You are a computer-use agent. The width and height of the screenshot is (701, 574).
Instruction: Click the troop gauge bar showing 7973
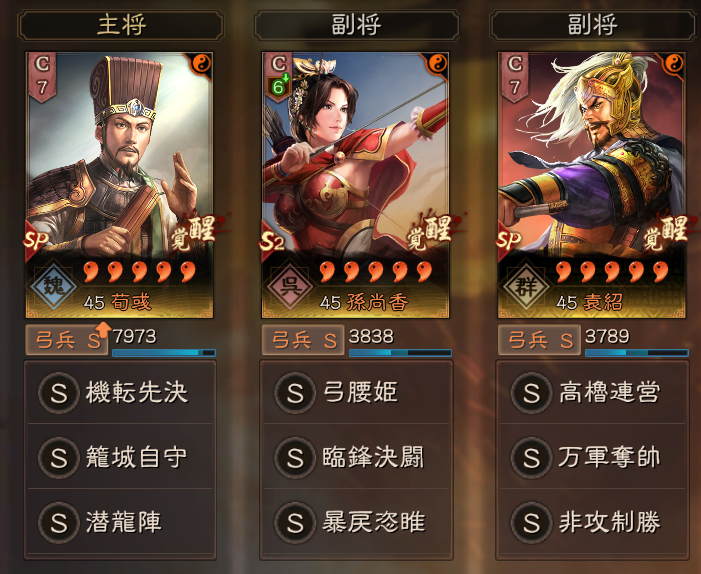(x=164, y=353)
